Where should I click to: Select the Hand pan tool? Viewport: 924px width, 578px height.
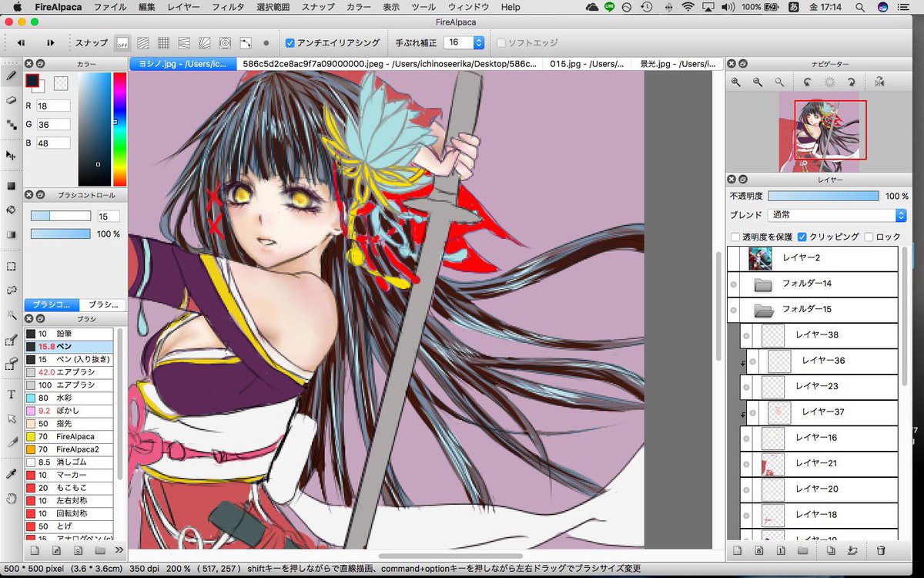click(x=11, y=499)
